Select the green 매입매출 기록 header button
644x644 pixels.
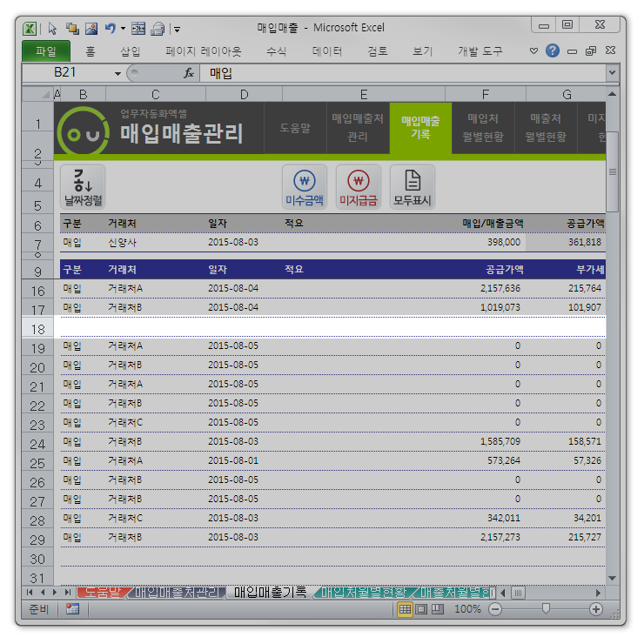click(x=420, y=128)
